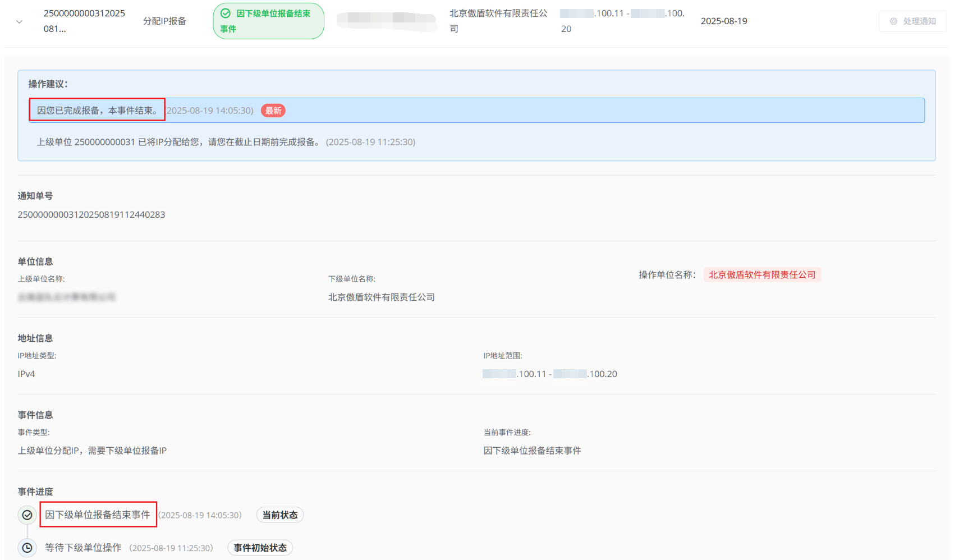The image size is (959, 560).
Task: Click the older suggestion about 上级单位 250000000031
Action: click(178, 142)
